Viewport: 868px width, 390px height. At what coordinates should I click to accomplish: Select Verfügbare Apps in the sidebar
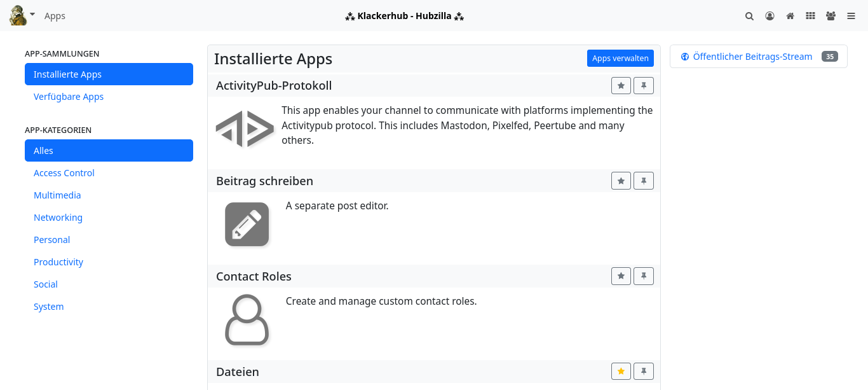click(69, 96)
